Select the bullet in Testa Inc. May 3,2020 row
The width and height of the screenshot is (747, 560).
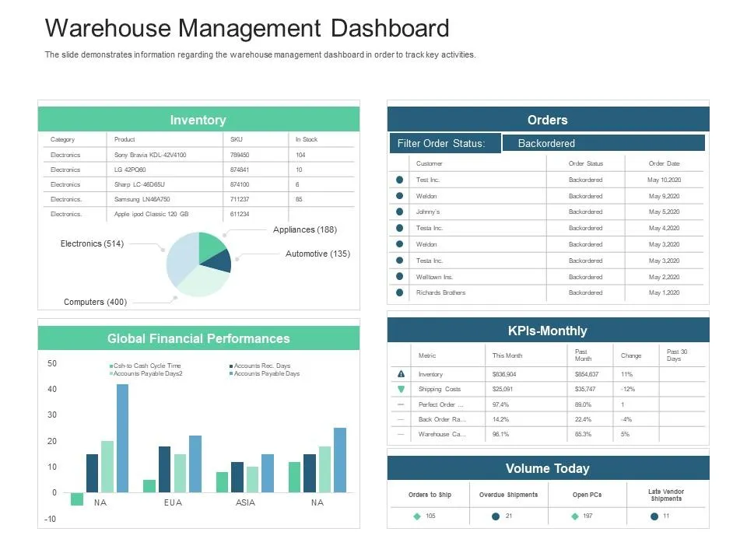tap(399, 261)
